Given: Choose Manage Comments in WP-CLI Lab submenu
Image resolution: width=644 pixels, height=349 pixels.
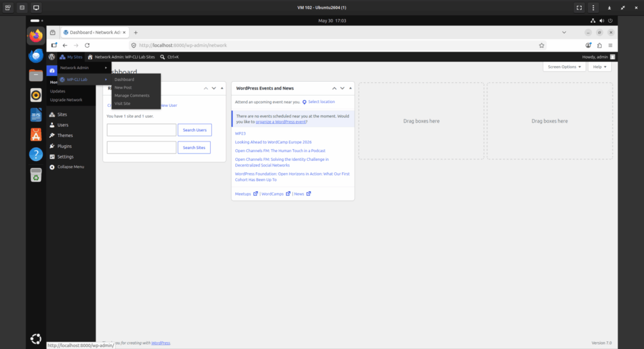Looking at the screenshot, I should (132, 96).
